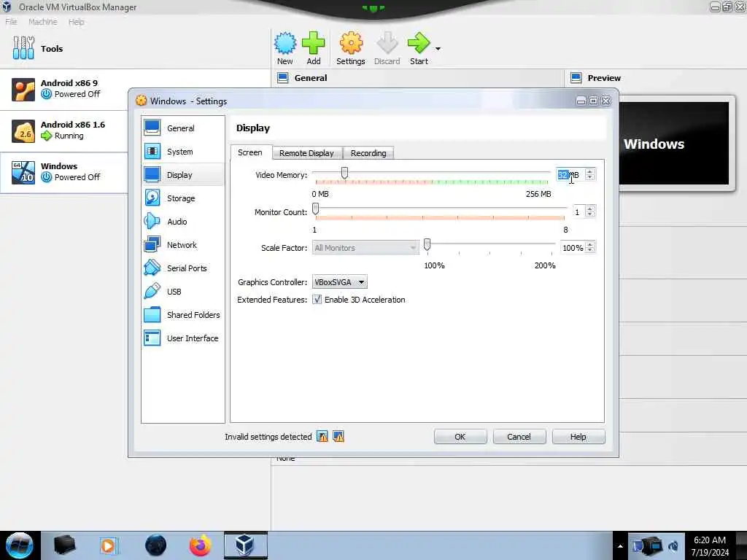This screenshot has width=747, height=560.
Task: Click the first invalid settings warning icon
Action: 322,436
